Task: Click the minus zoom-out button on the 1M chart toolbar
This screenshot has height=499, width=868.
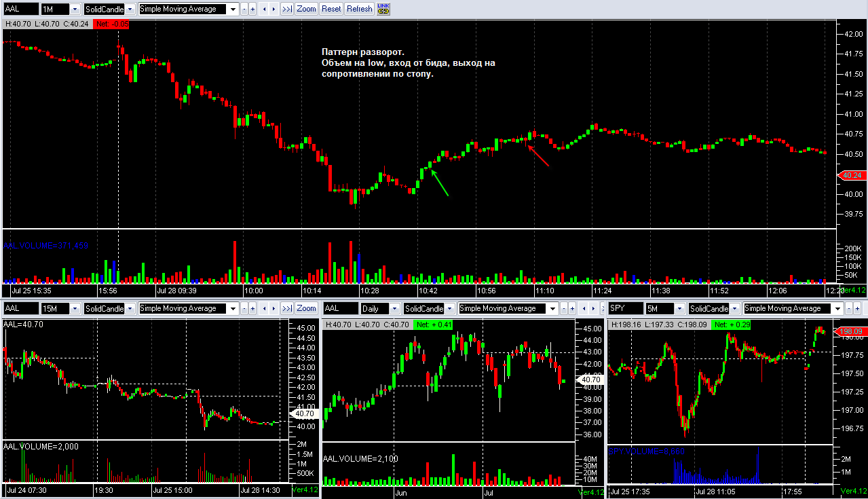Action: click(244, 10)
